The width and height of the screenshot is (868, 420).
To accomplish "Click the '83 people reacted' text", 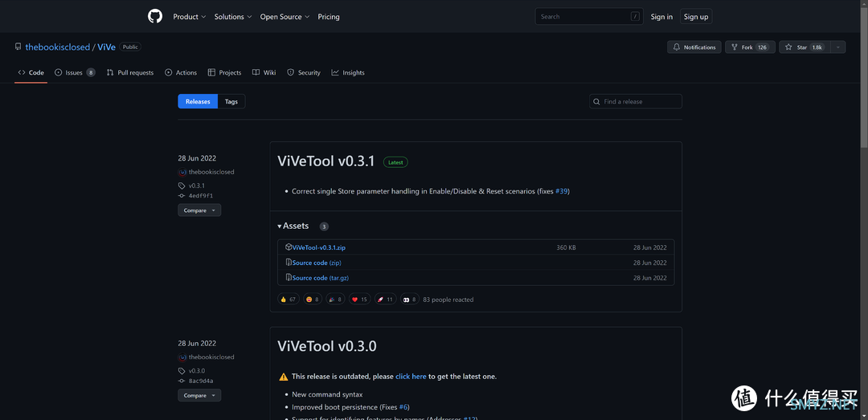I will pyautogui.click(x=448, y=300).
